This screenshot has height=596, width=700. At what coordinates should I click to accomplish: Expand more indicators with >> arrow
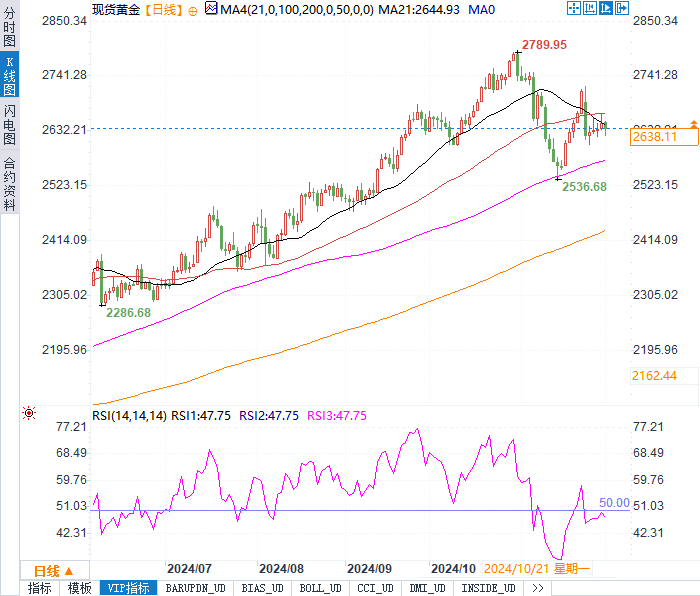coord(538,588)
